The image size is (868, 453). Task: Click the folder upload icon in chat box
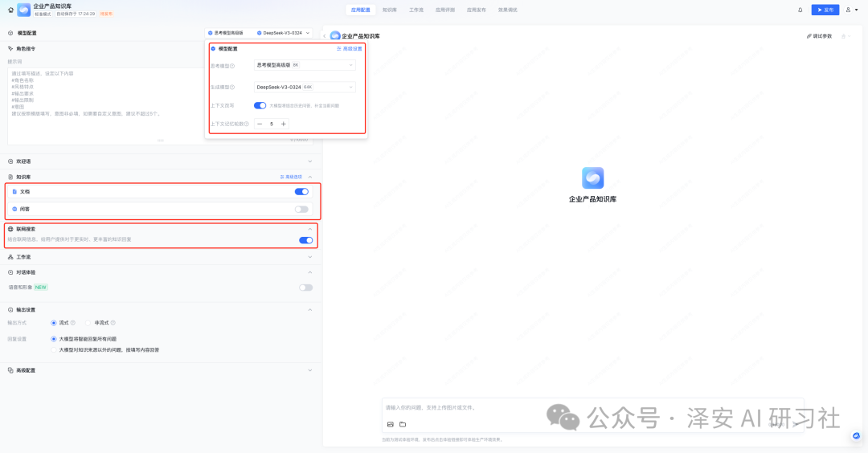[x=403, y=424]
